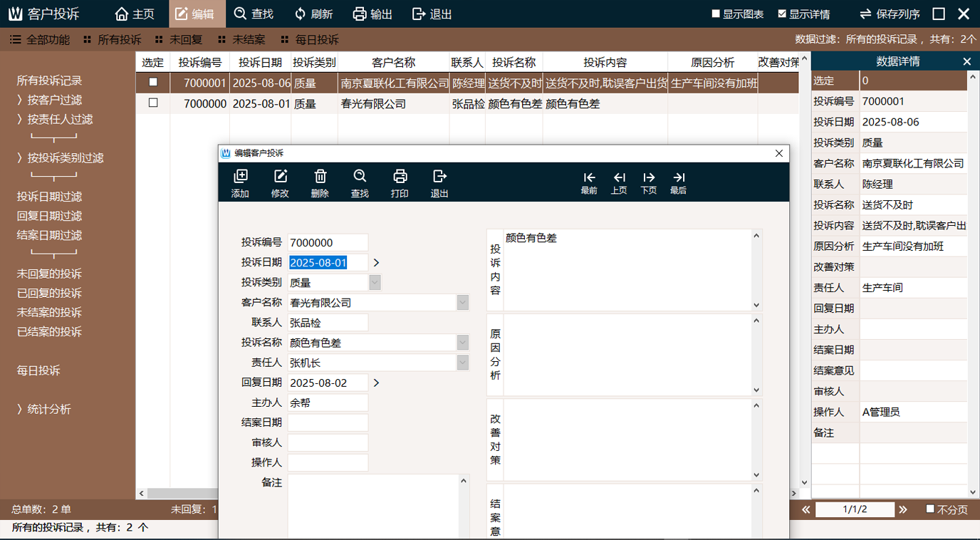Click the 结案日期 input field
980x540 pixels.
click(x=328, y=422)
